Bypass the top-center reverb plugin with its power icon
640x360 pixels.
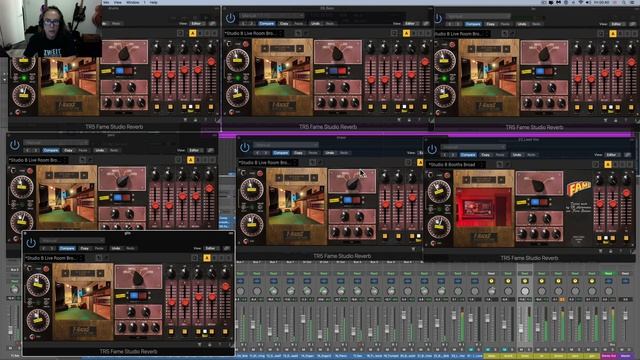tap(230, 18)
